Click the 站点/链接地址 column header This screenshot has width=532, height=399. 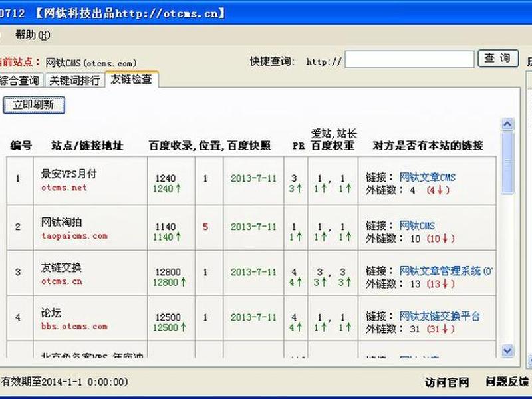87,146
